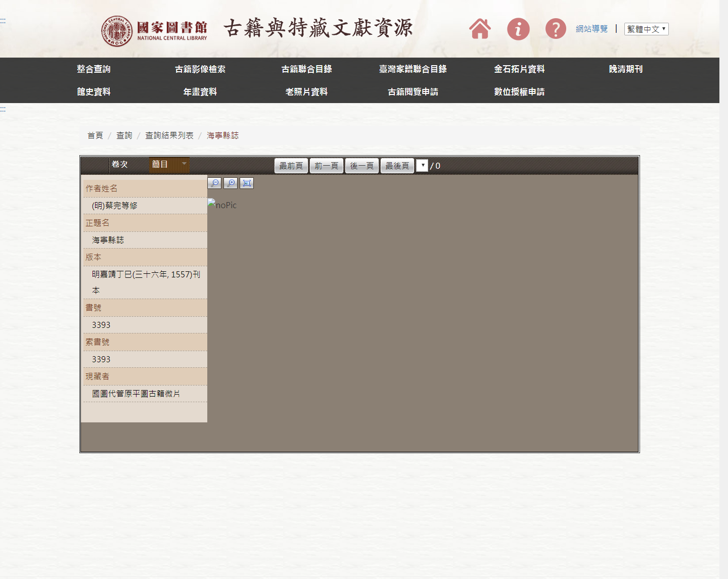Fit image to viewer window

(x=247, y=183)
